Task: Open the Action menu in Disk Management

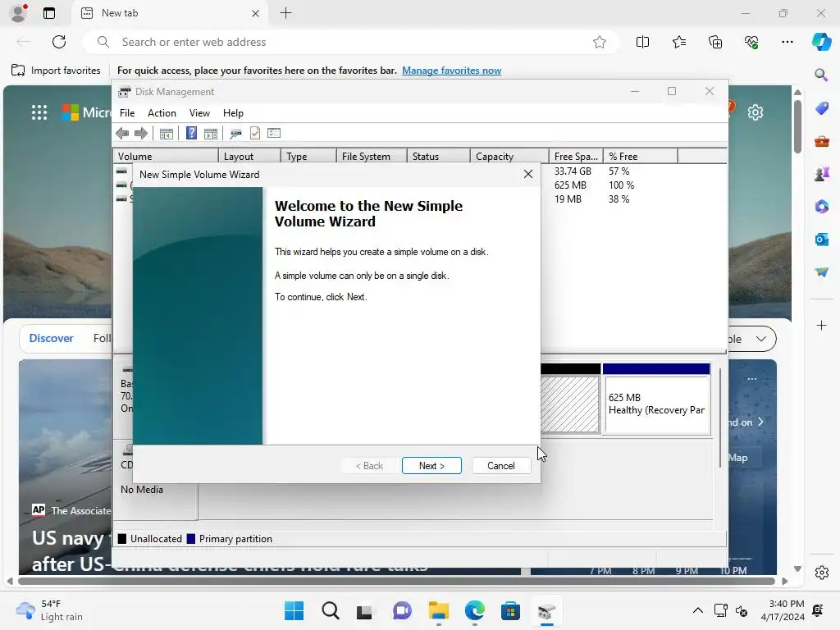Action: (162, 113)
